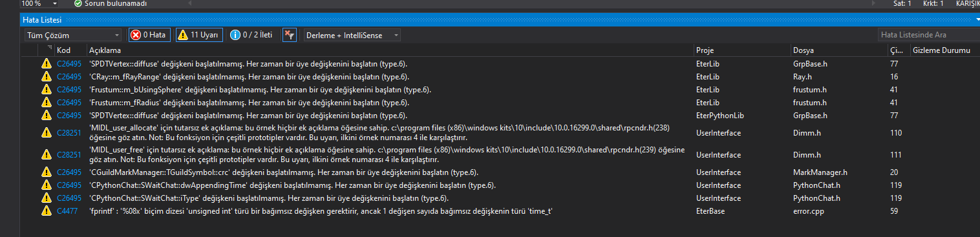
Task: Select the line number '16' cell
Action: click(894, 77)
